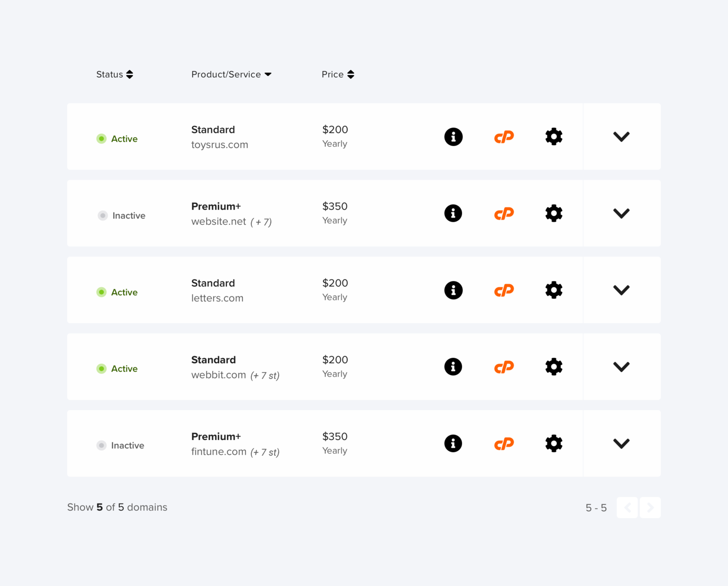Open the Product/Service sort dropdown
Image resolution: width=728 pixels, height=586 pixels.
coord(268,74)
